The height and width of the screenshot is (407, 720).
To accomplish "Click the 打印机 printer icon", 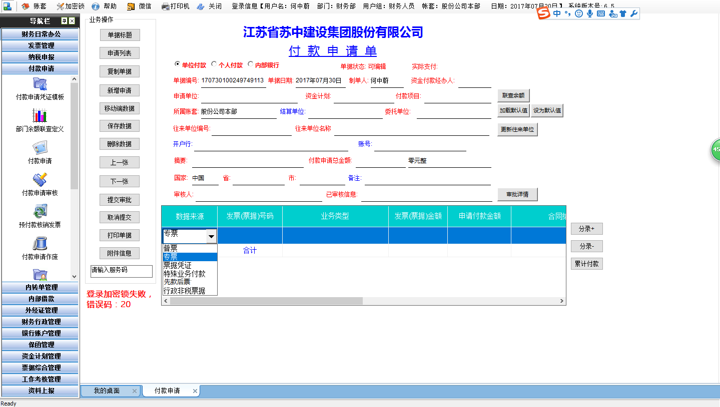I will pos(166,6).
